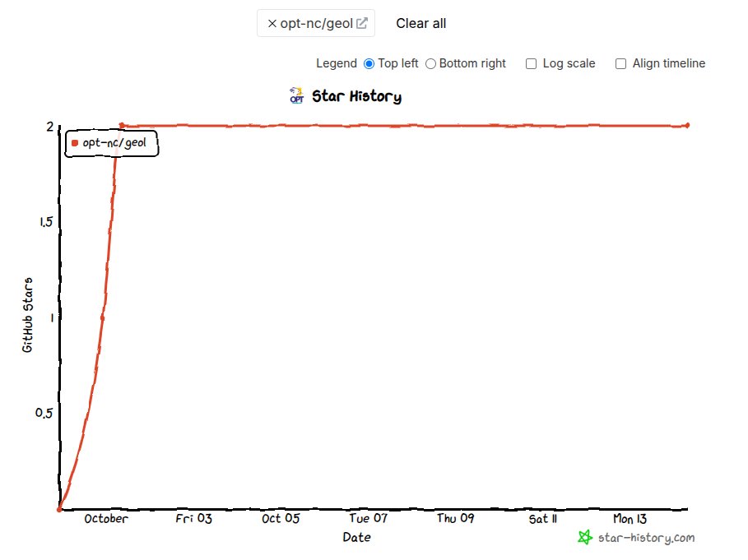This screenshot has width=748, height=560.
Task: Click the Thu 09 x-axis label
Action: (x=455, y=519)
